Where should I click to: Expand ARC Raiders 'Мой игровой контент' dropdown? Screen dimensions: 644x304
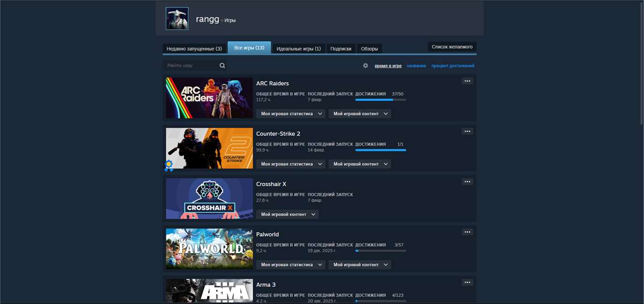pos(360,114)
